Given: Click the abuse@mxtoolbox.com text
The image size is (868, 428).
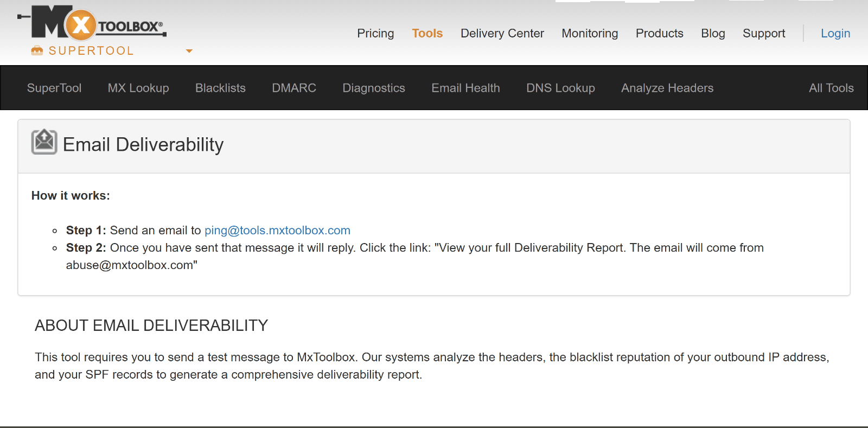Looking at the screenshot, I should click(x=130, y=265).
